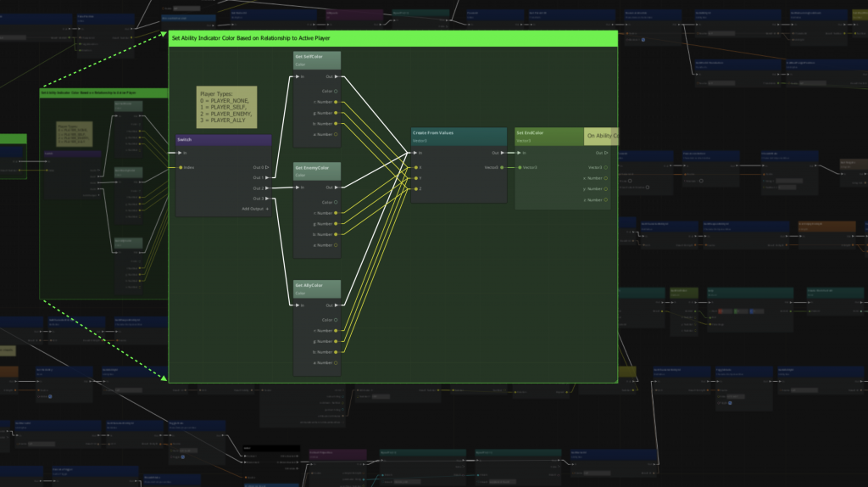Click the z: Number port on Set EndColor
This screenshot has width=868, height=487.
pos(605,200)
